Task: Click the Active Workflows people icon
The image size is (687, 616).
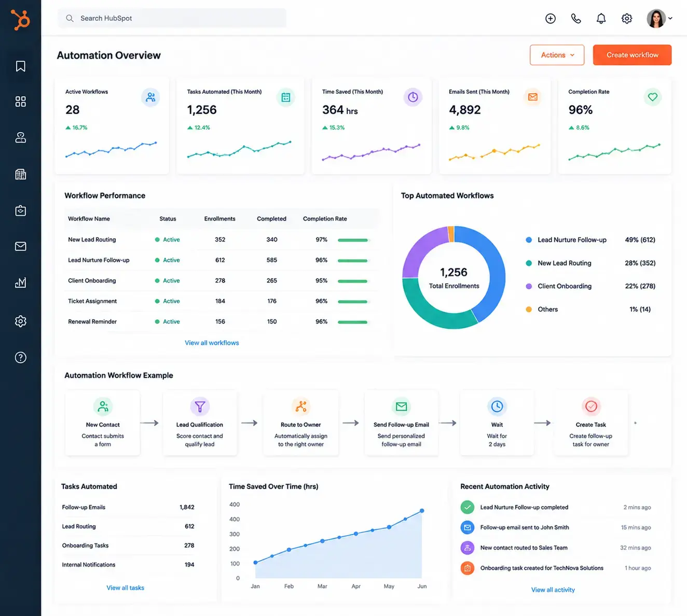Action: pos(150,97)
